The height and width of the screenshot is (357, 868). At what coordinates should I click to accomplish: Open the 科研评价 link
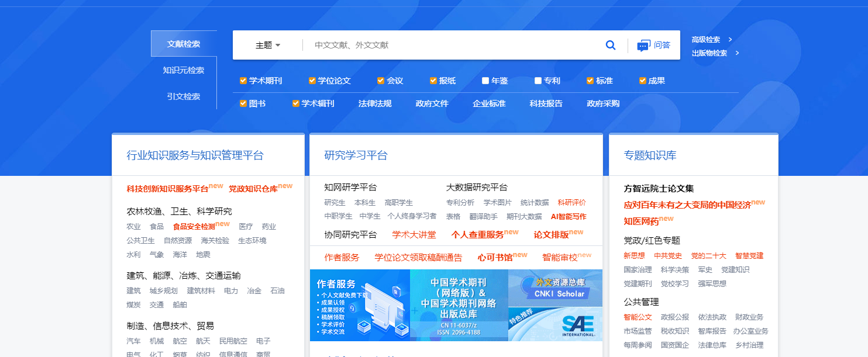pyautogui.click(x=571, y=202)
